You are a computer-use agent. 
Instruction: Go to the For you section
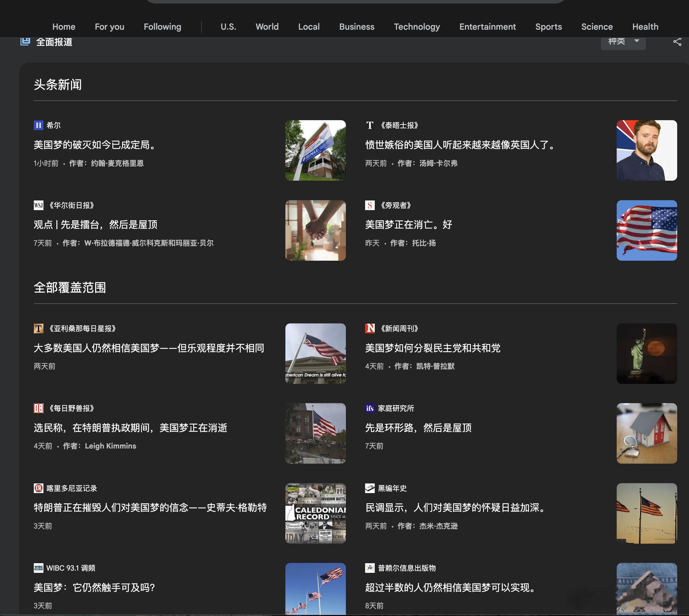(x=109, y=27)
